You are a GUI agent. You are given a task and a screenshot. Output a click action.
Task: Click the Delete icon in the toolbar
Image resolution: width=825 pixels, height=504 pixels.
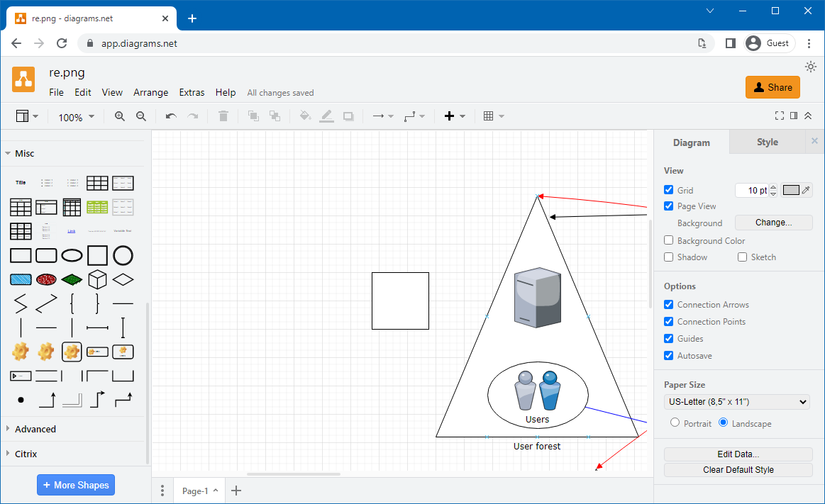(x=223, y=116)
